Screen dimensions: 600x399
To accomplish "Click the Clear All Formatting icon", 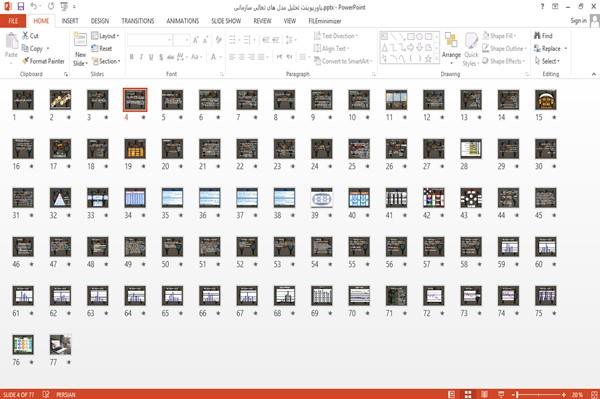I will 218,40.
